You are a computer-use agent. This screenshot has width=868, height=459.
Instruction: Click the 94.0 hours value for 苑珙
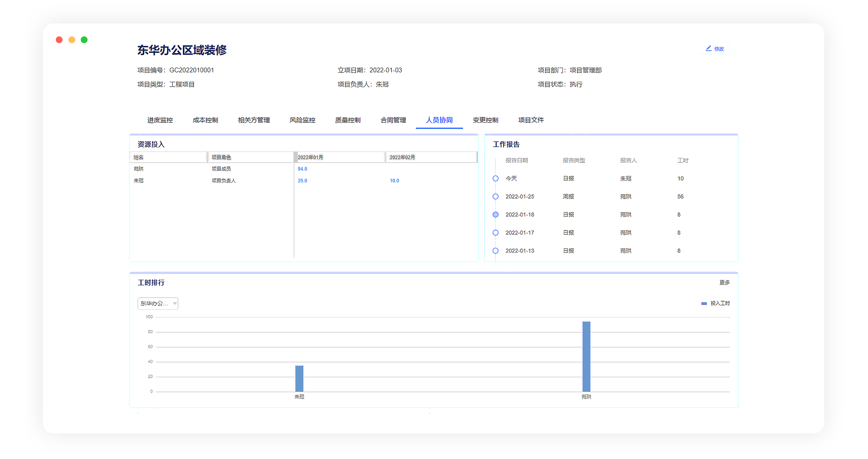click(302, 169)
